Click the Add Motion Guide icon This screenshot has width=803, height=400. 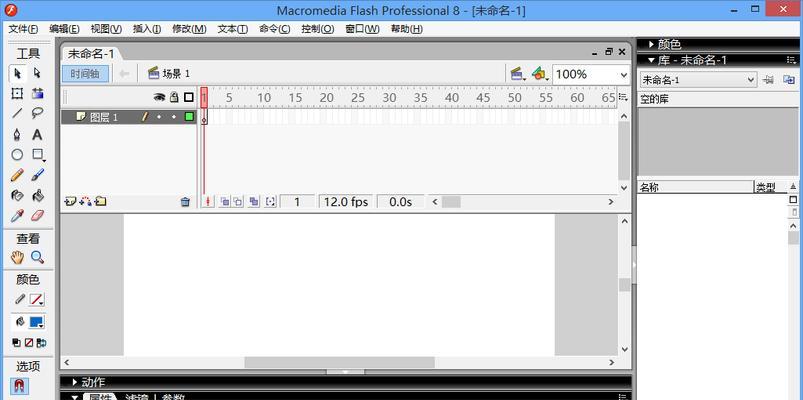(x=85, y=202)
